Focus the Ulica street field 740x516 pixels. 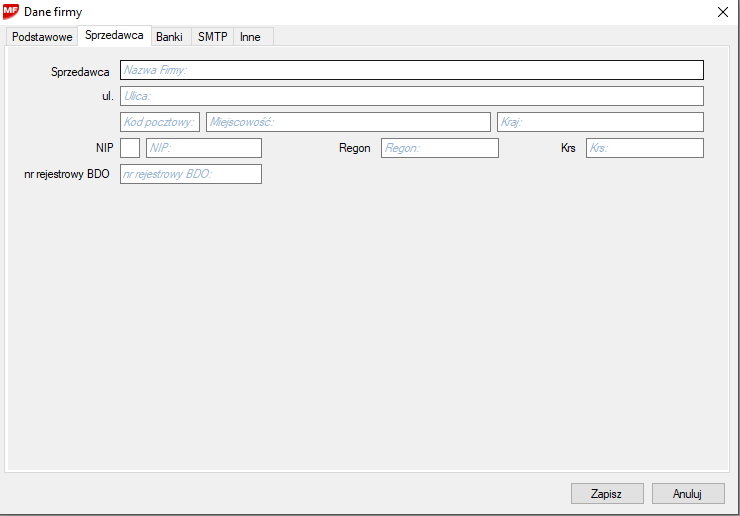pyautogui.click(x=411, y=96)
